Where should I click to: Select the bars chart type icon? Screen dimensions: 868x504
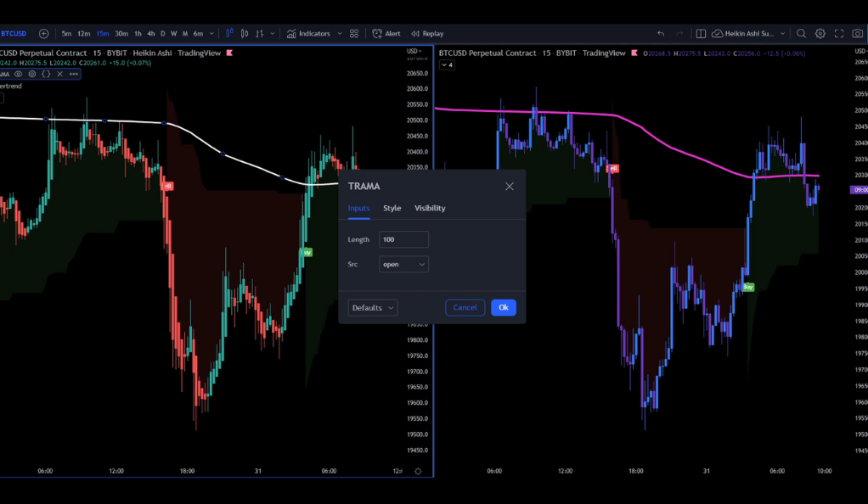pos(259,34)
